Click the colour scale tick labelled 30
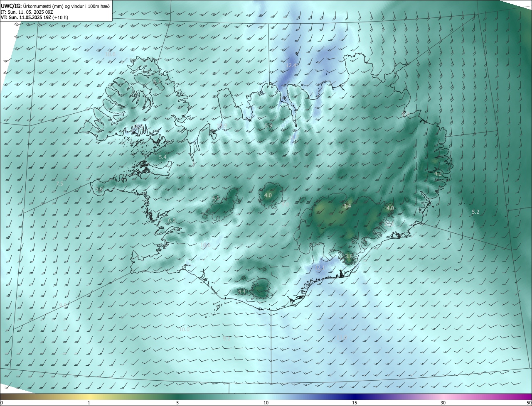 (443, 403)
